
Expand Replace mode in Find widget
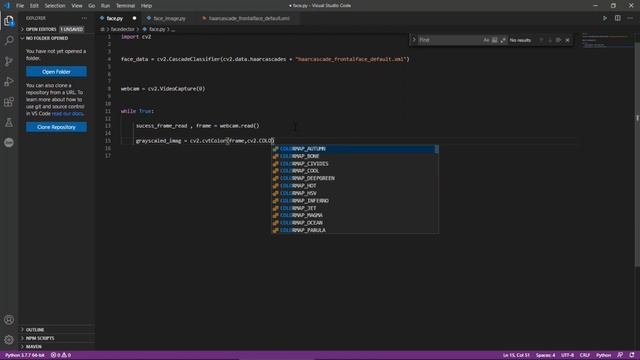414,40
